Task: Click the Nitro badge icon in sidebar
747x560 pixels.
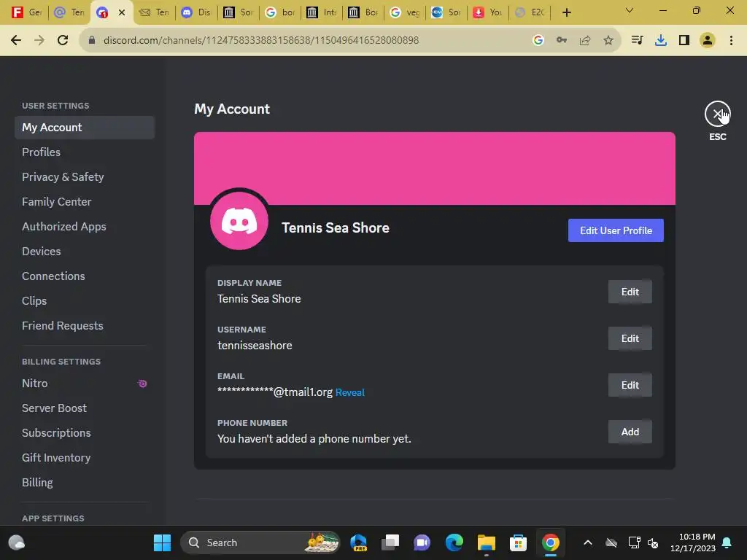Action: pos(142,384)
